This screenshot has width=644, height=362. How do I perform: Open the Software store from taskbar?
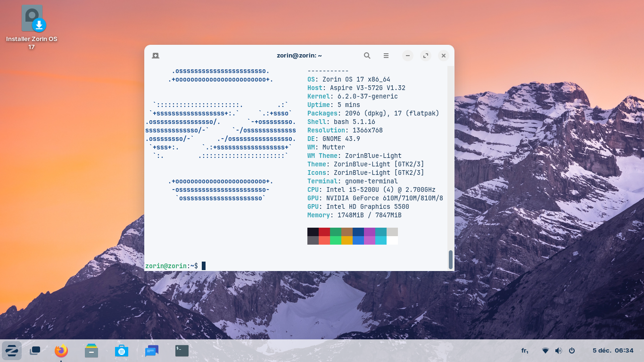pyautogui.click(x=122, y=351)
